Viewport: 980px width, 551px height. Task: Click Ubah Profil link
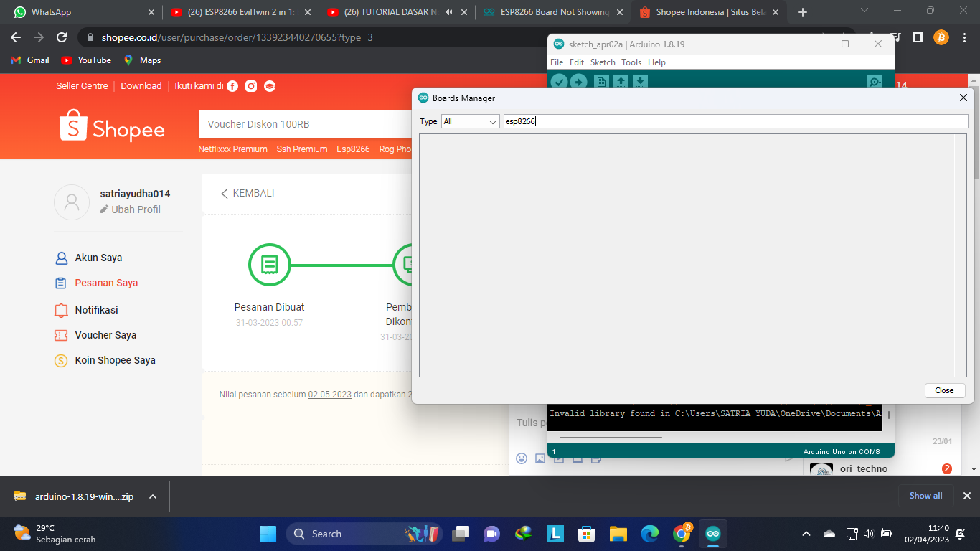[130, 209]
